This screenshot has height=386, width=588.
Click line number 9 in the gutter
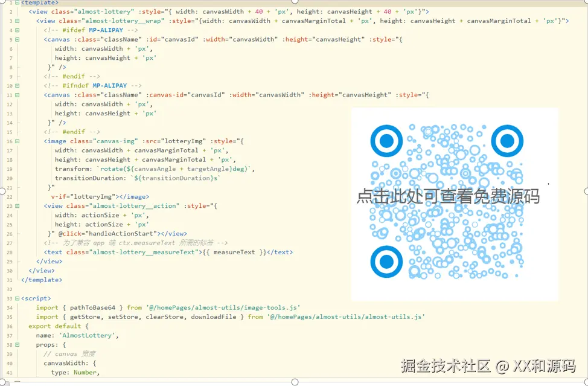click(11, 77)
